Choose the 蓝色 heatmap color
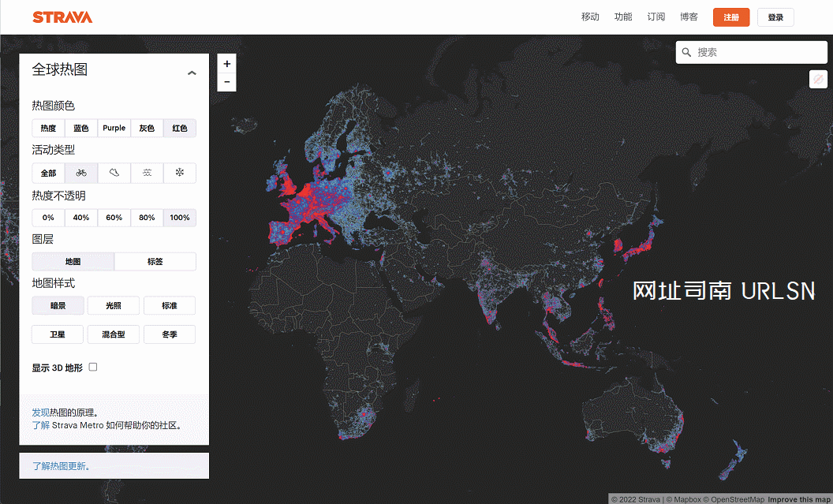 (x=81, y=129)
